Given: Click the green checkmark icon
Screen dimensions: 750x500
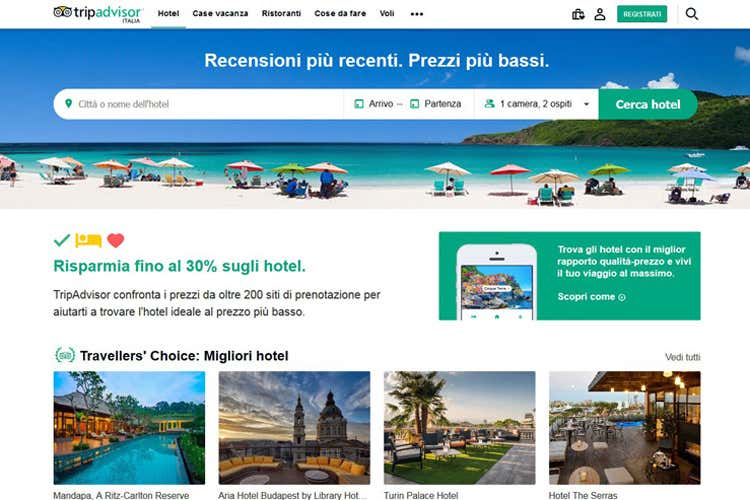Looking at the screenshot, I should click(x=62, y=240).
